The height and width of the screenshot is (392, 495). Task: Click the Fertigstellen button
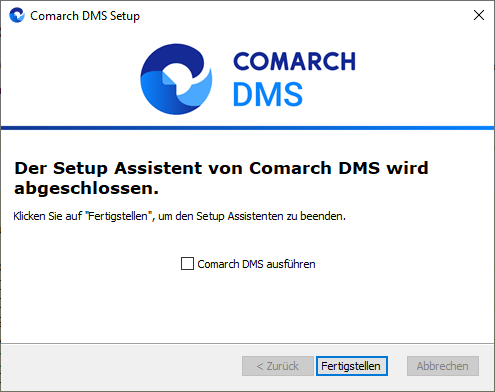pyautogui.click(x=352, y=366)
